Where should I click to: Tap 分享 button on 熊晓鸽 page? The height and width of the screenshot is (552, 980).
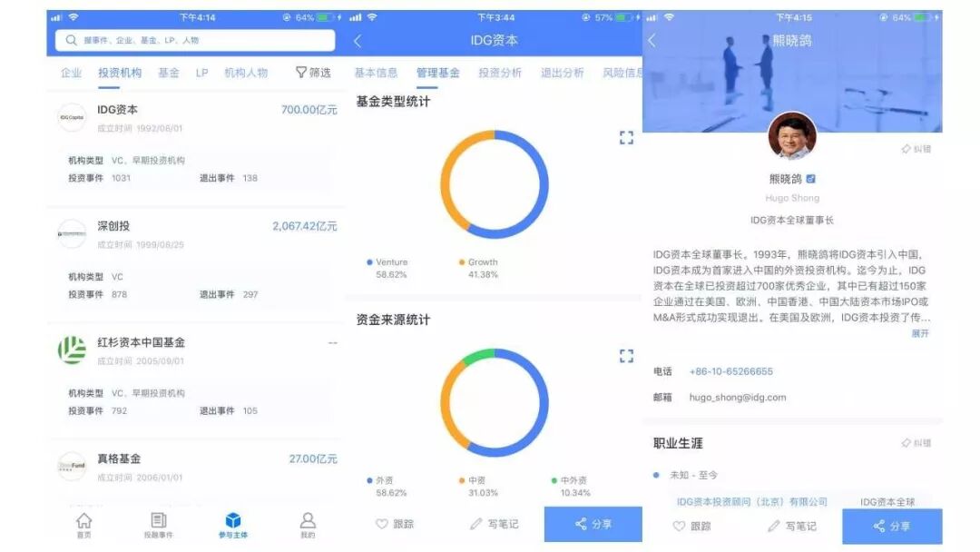point(892,527)
